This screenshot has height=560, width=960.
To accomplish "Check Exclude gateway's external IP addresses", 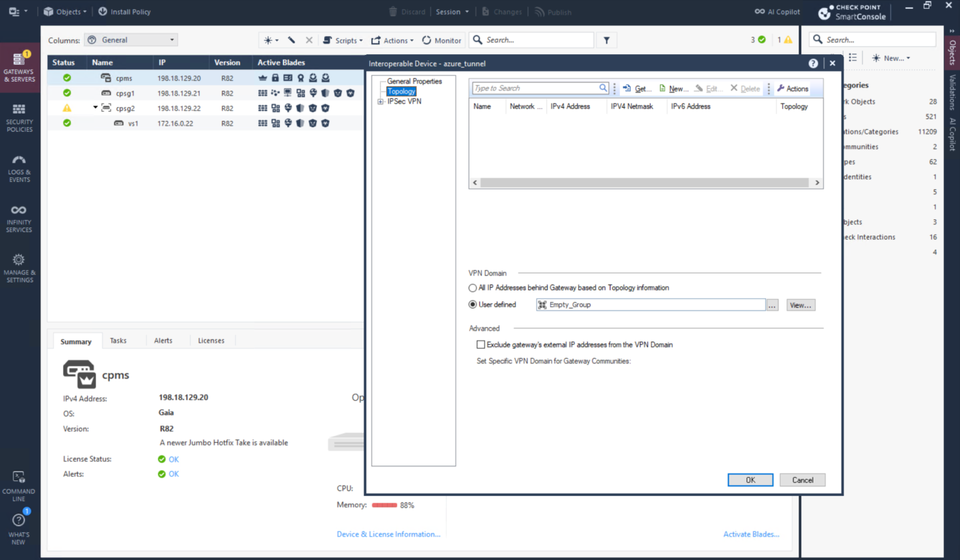I will coord(481,345).
